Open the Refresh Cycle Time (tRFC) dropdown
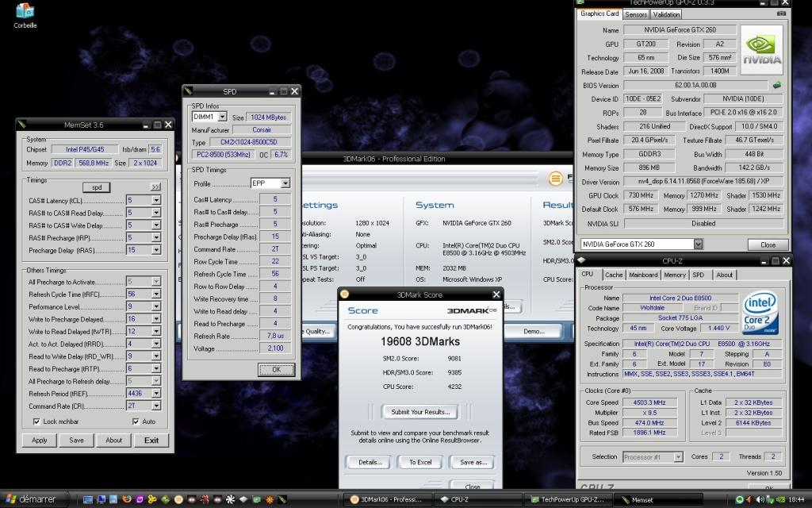Viewport: 812px width, 508px height. (156, 294)
